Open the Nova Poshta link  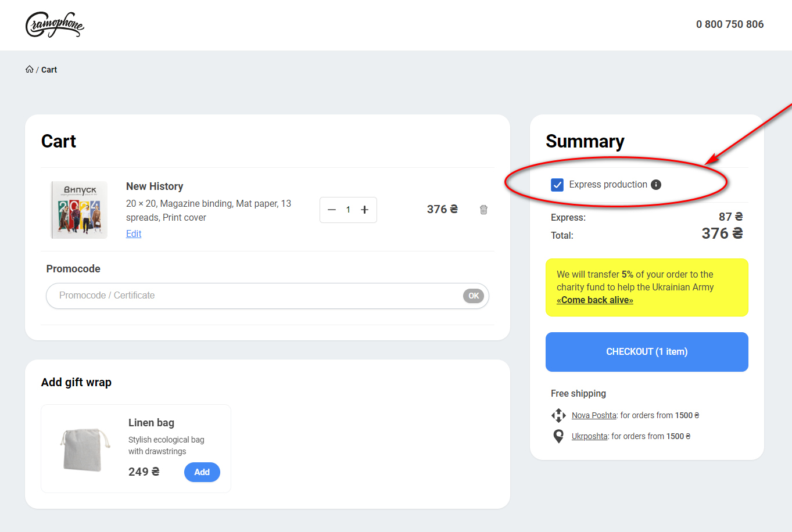pos(594,415)
